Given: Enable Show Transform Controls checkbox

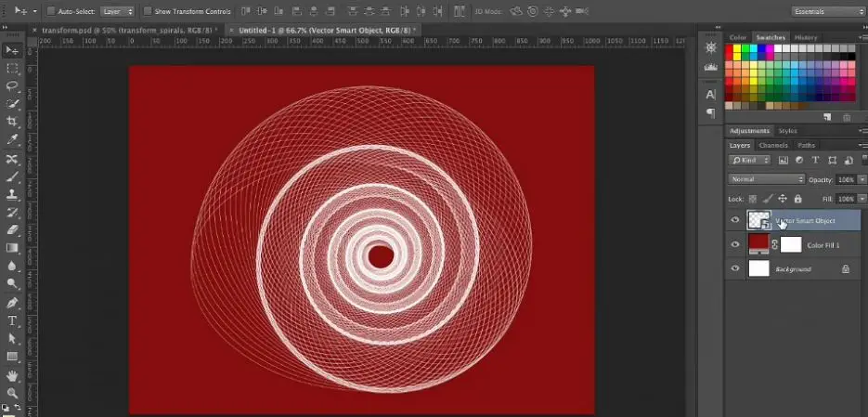Looking at the screenshot, I should coord(149,11).
